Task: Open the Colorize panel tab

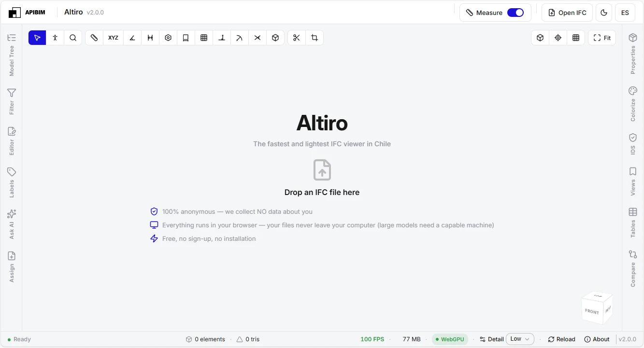Action: coord(633,104)
